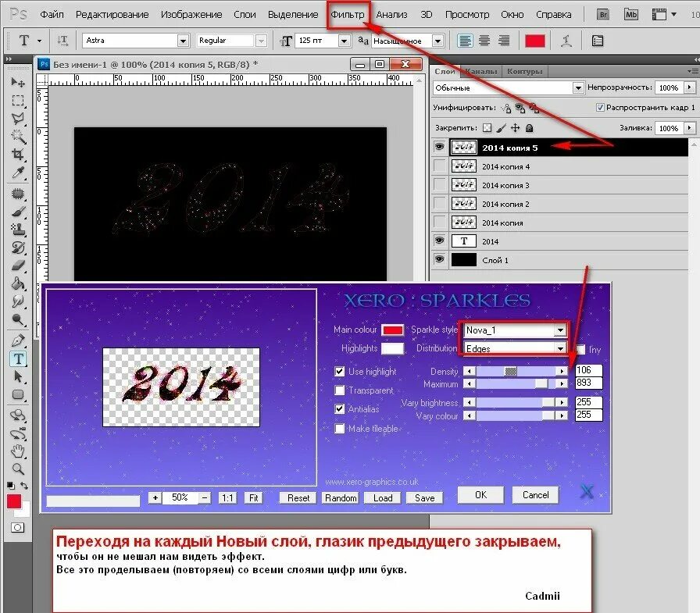Select the Magic Wand tool
This screenshot has width=700, height=613.
click(x=18, y=136)
